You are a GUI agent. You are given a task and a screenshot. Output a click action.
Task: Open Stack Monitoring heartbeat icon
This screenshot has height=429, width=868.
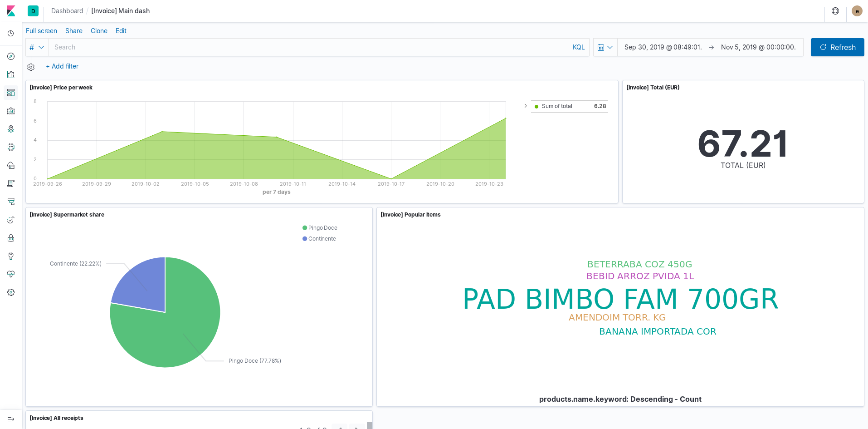11,274
